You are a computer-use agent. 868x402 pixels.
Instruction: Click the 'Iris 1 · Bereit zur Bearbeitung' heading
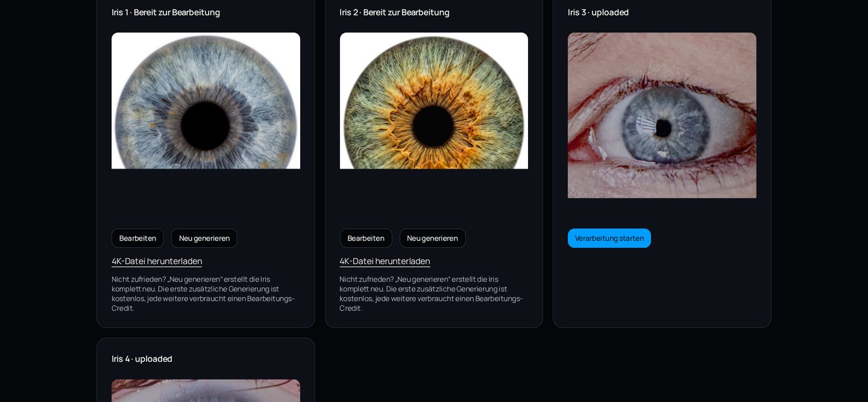tap(166, 12)
